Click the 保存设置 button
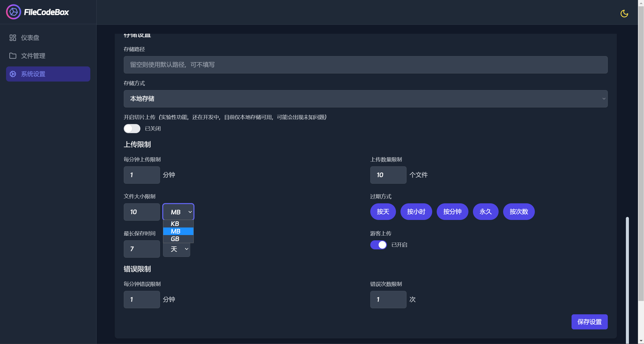Screen dimensions: 644x344 [x=589, y=322]
